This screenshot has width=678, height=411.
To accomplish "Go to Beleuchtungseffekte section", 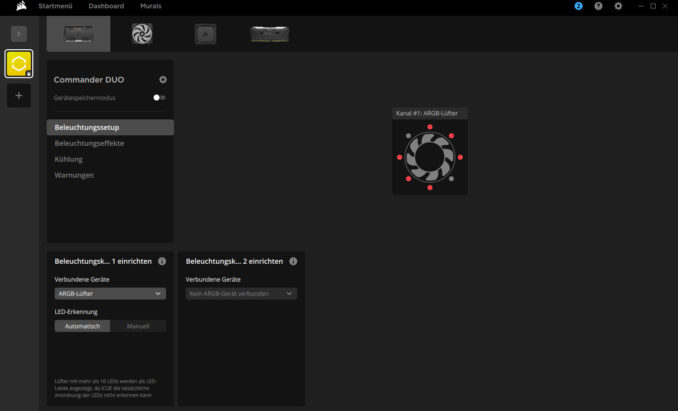I will pyautogui.click(x=89, y=143).
